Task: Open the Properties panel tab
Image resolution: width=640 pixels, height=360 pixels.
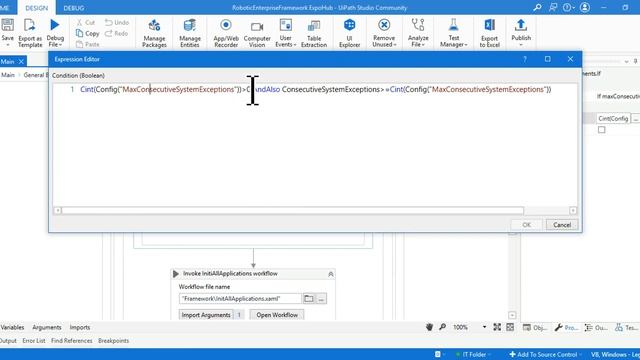Action: (567, 327)
